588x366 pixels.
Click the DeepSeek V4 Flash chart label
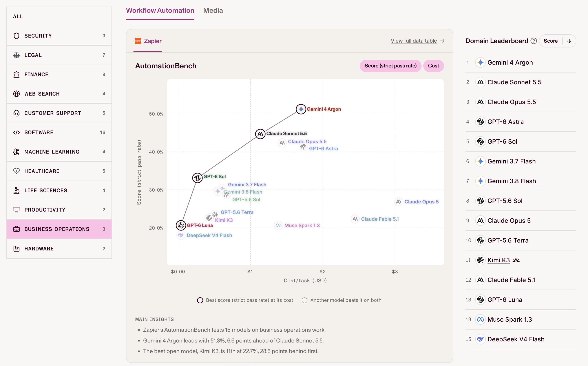tap(209, 235)
